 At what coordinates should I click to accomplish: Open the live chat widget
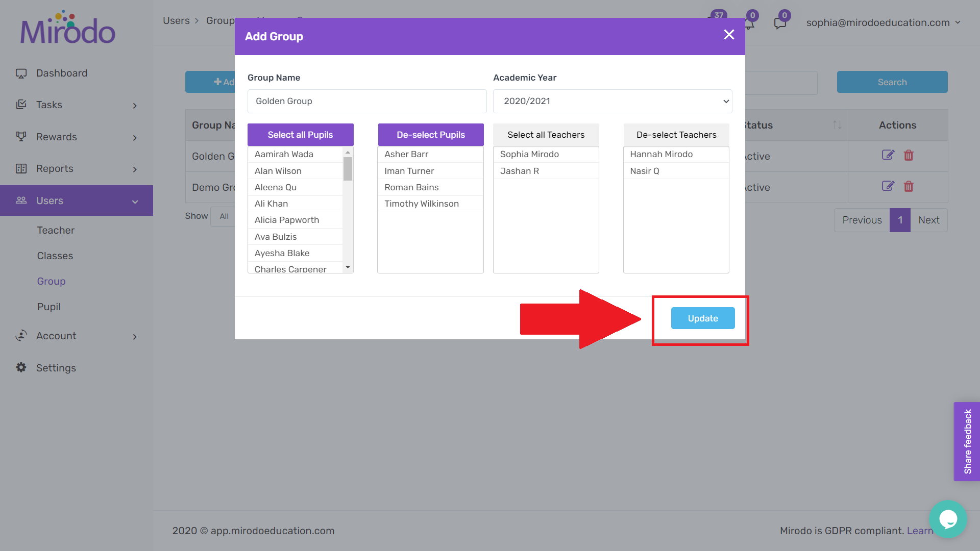pyautogui.click(x=948, y=519)
